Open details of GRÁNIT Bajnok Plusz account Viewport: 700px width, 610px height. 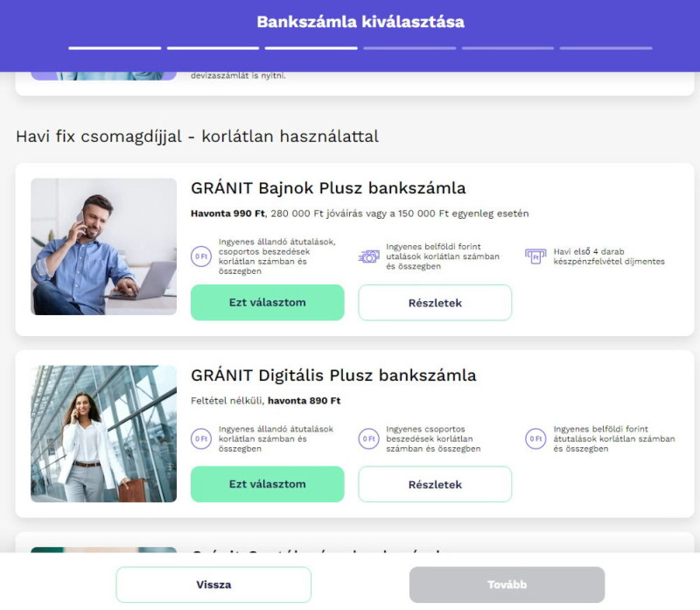(x=435, y=303)
